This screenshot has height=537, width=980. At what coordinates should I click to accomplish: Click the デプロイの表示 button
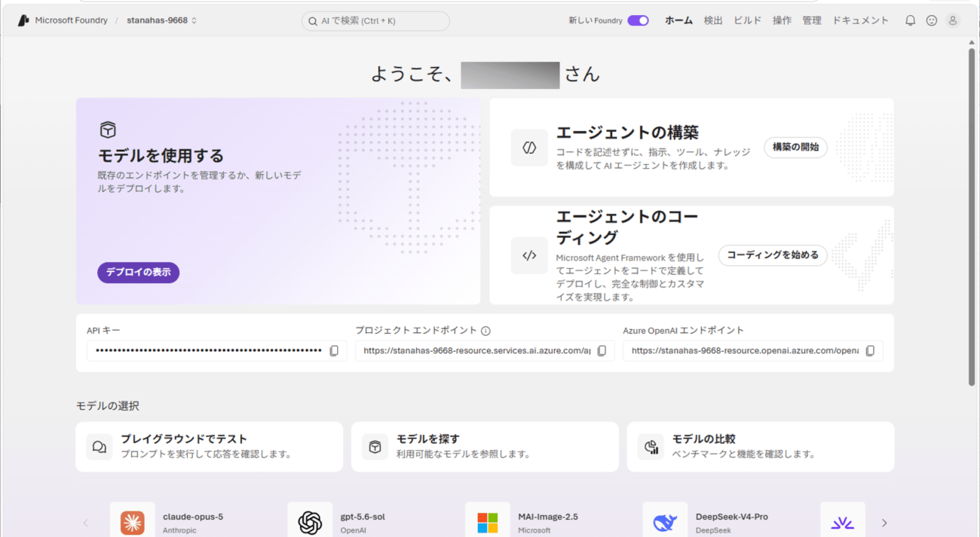point(138,273)
